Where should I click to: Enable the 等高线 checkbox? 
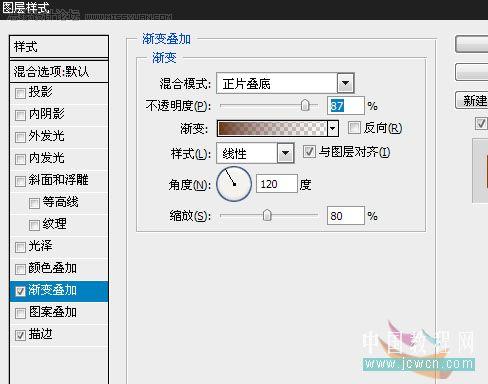[34, 203]
